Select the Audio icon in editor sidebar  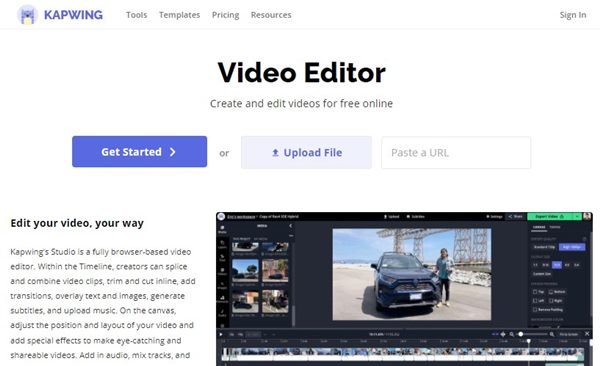coord(222,313)
